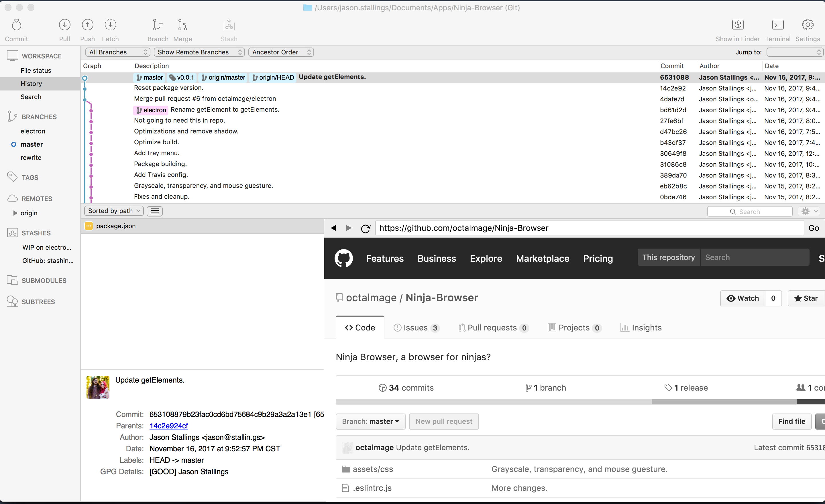The height and width of the screenshot is (504, 825).
Task: Toggle the list view mode button
Action: tap(154, 211)
